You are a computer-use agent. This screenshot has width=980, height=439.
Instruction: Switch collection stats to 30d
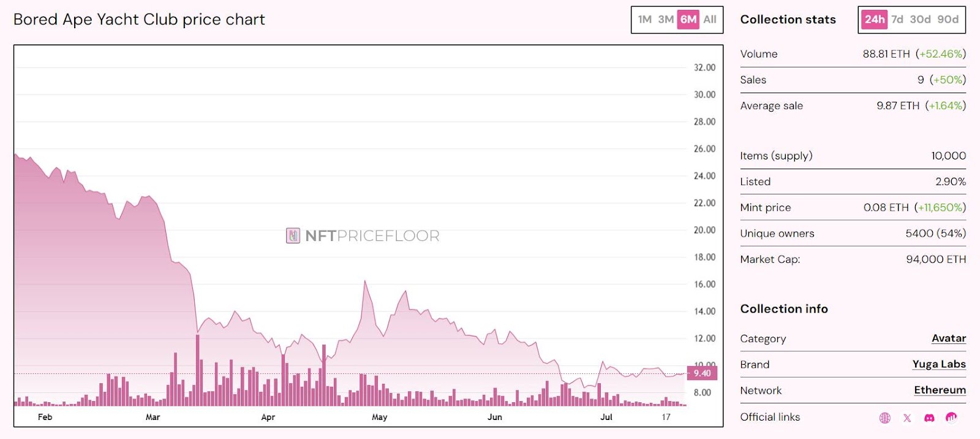(x=920, y=20)
